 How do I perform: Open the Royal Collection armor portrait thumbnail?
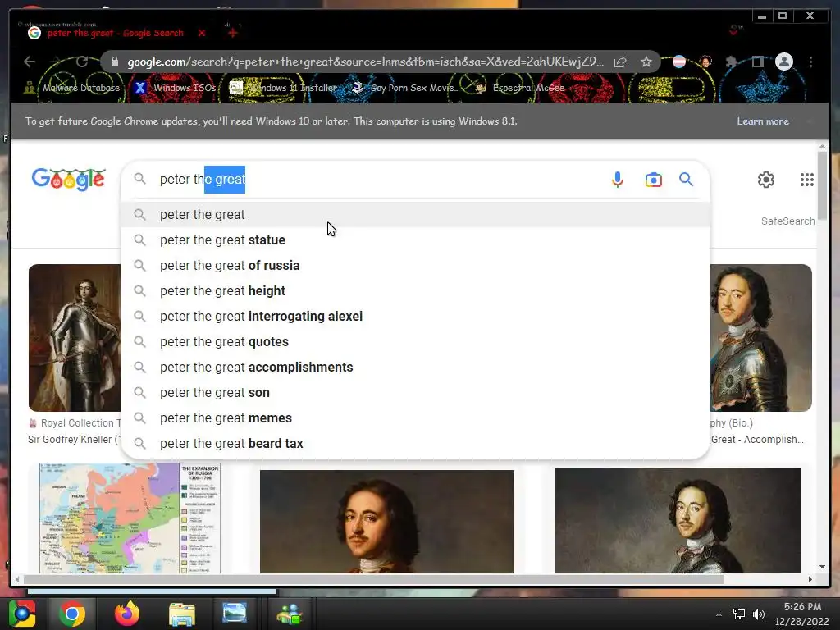[75, 337]
